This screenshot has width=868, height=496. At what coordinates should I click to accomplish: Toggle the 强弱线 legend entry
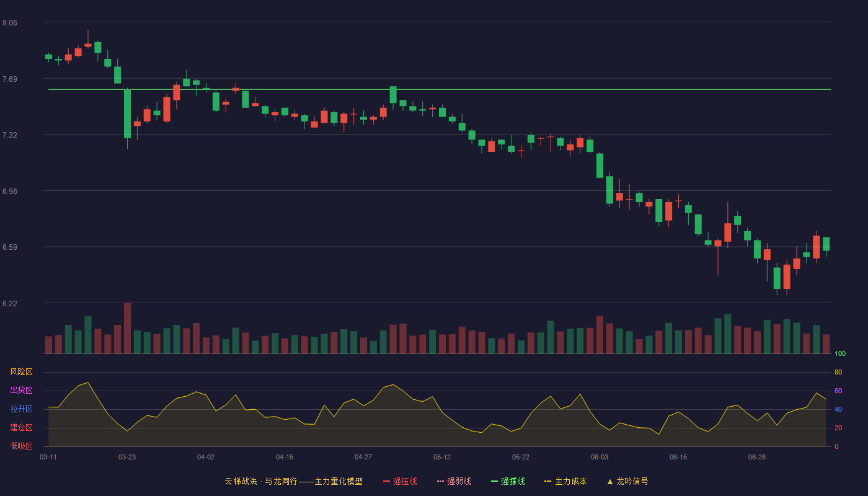click(454, 481)
